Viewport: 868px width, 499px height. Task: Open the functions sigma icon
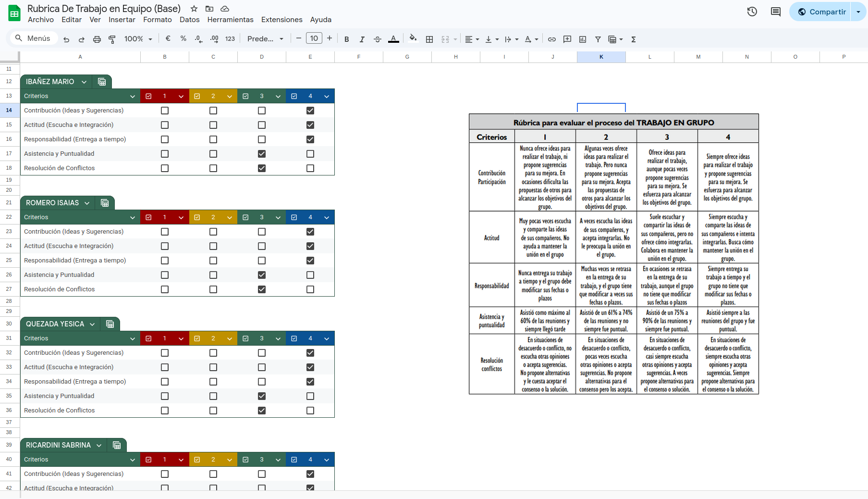pos(634,39)
